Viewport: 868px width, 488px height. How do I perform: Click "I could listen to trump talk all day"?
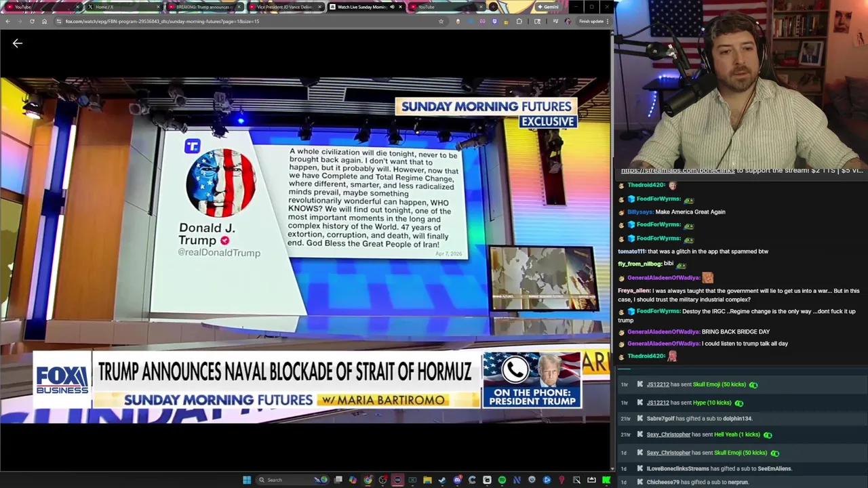click(745, 344)
